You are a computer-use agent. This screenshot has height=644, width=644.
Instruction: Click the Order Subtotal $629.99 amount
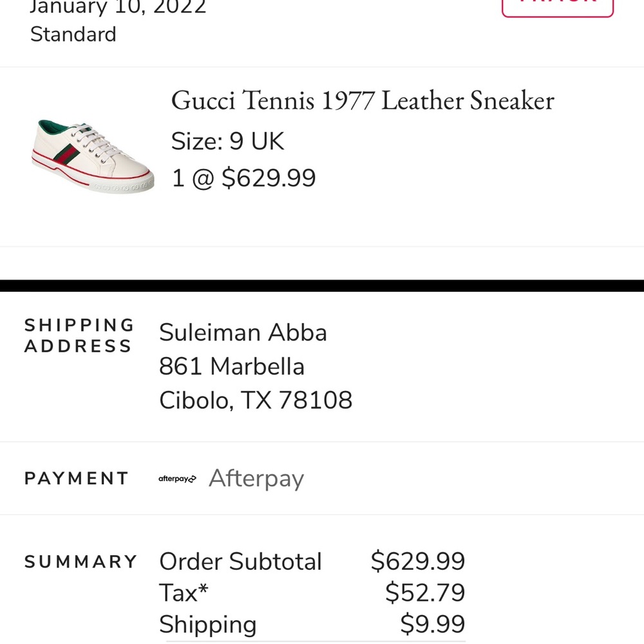(417, 562)
